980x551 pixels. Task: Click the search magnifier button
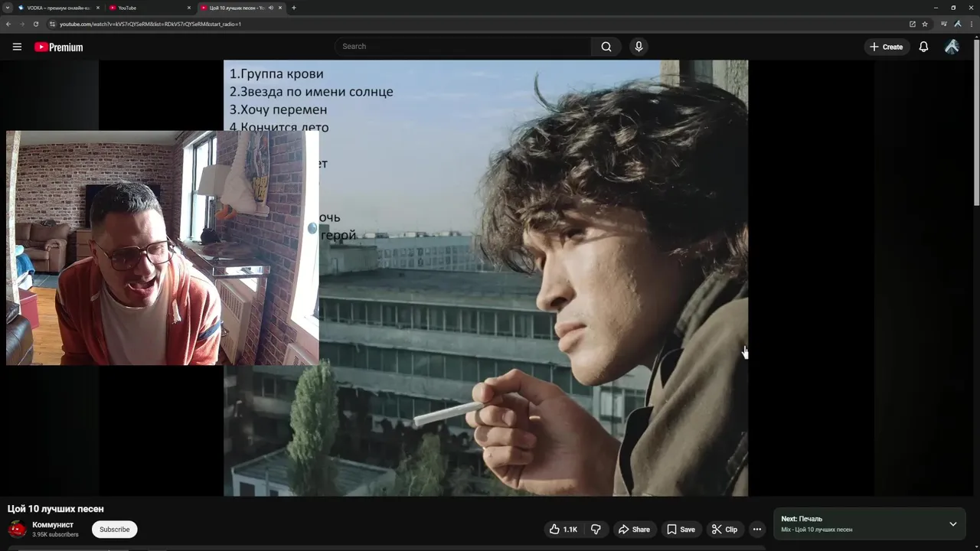[606, 47]
